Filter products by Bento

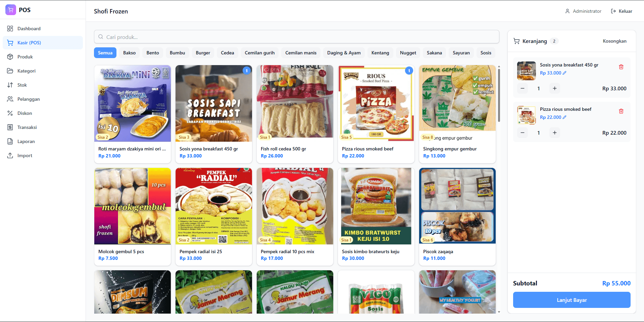pos(153,53)
